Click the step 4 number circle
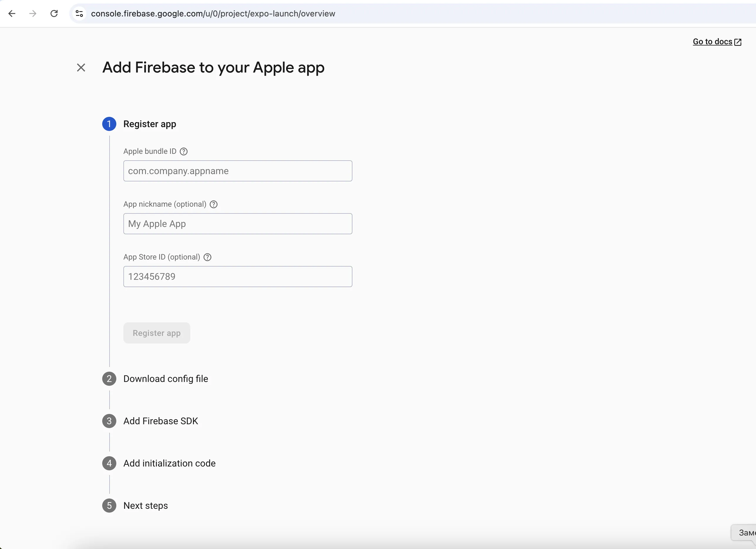The image size is (756, 549). point(109,463)
